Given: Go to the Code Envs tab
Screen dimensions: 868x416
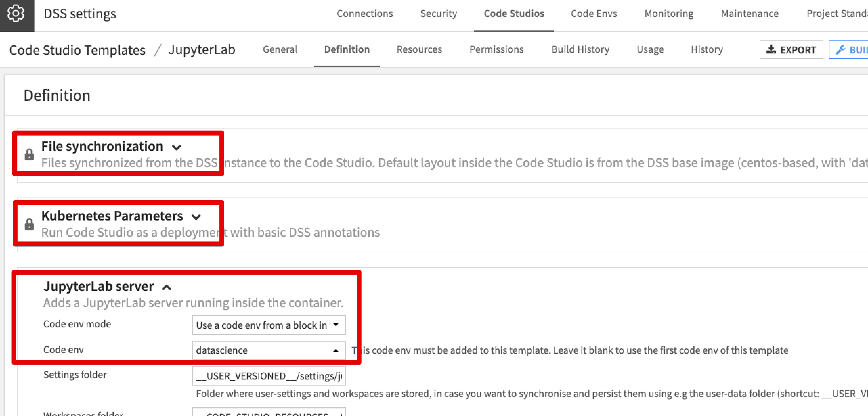Looking at the screenshot, I should 594,14.
